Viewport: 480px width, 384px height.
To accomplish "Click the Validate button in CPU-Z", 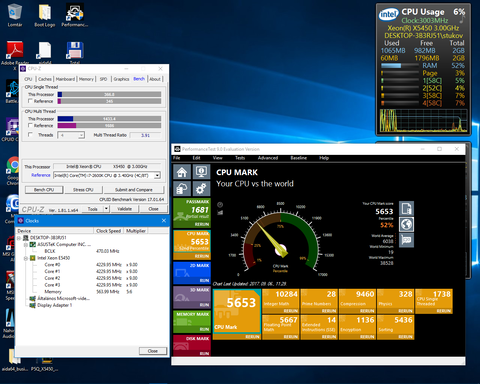I will (x=125, y=209).
